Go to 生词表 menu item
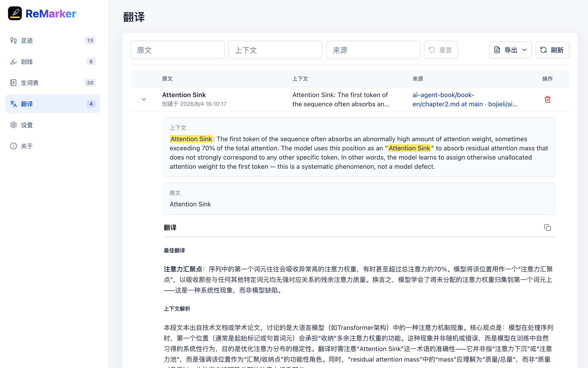 point(53,83)
